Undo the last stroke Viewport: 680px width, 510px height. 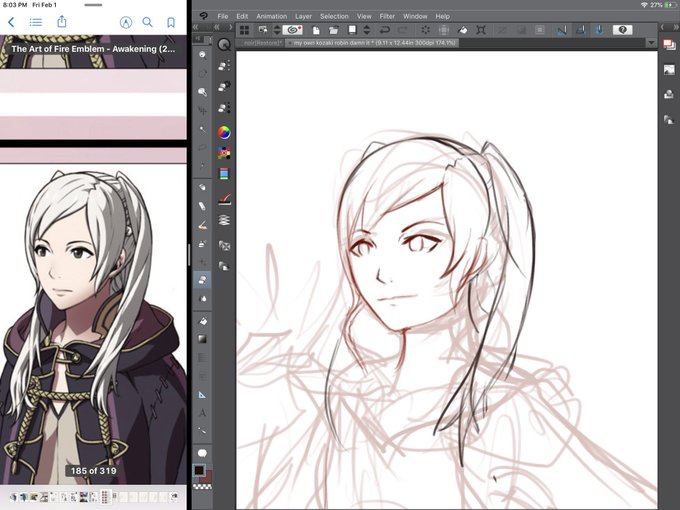tap(384, 30)
